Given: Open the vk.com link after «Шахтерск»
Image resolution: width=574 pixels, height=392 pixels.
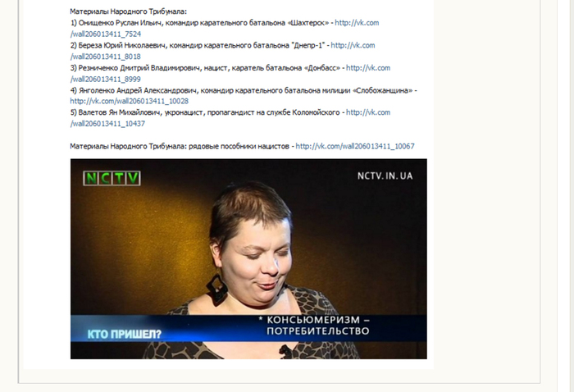Looking at the screenshot, I should coord(357,23).
